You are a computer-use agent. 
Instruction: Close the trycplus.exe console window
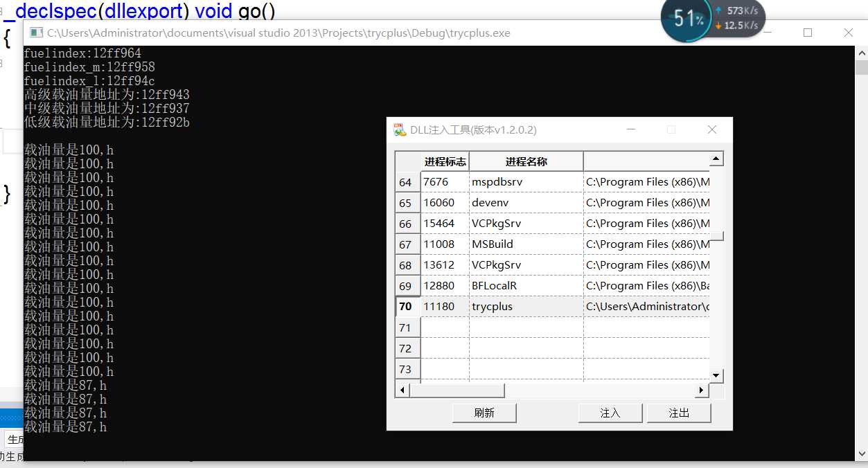tap(849, 33)
